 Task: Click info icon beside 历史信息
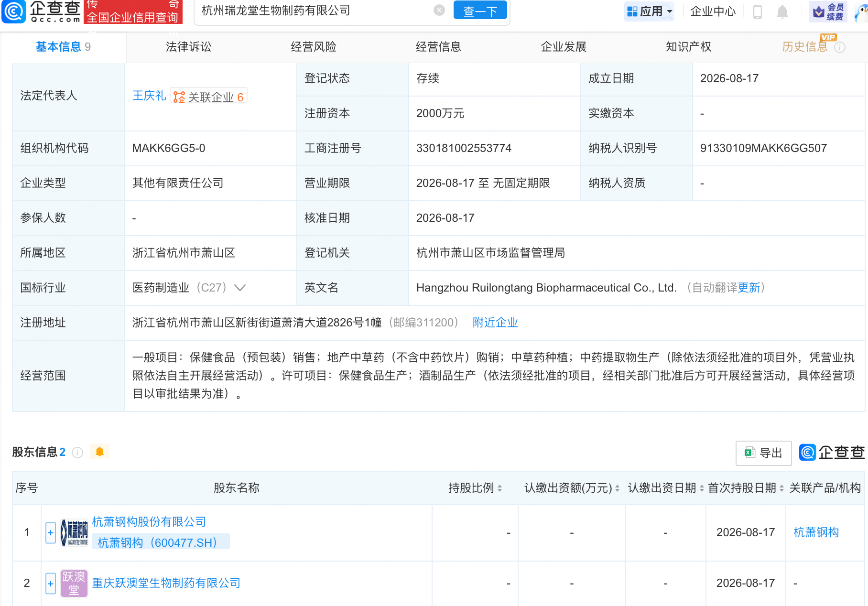click(x=840, y=47)
